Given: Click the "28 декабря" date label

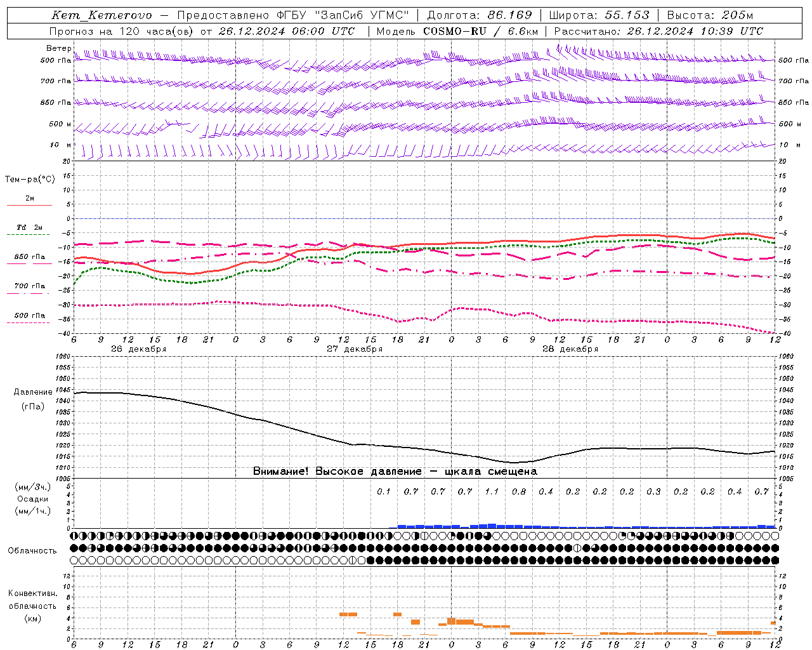Looking at the screenshot, I should coord(570,349).
